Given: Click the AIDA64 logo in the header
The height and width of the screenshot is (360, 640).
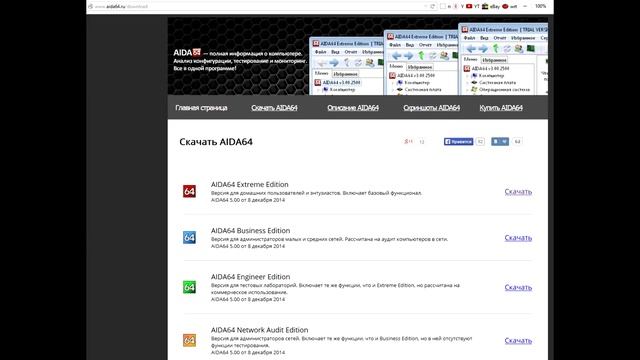Looking at the screenshot, I should click(187, 53).
